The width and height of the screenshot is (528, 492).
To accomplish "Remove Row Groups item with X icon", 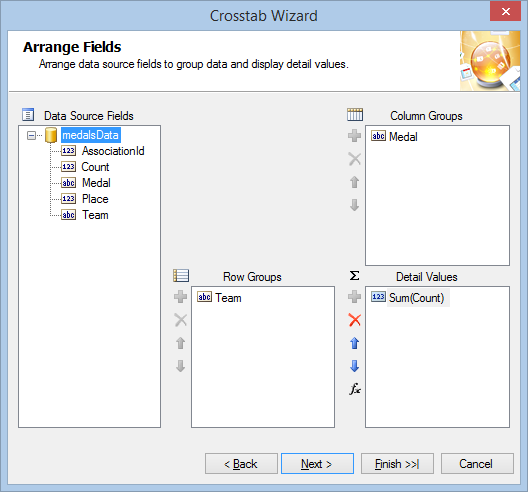I will click(181, 320).
